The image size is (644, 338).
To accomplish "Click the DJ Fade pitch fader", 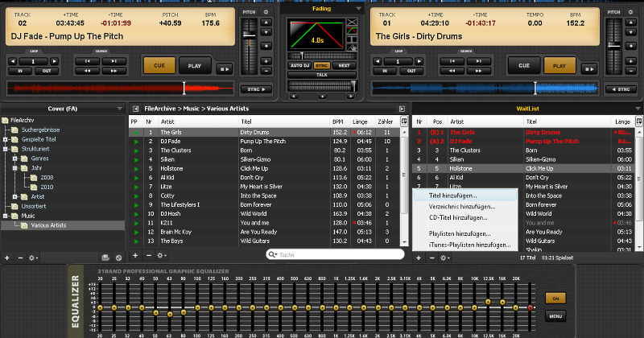I will point(249,36).
